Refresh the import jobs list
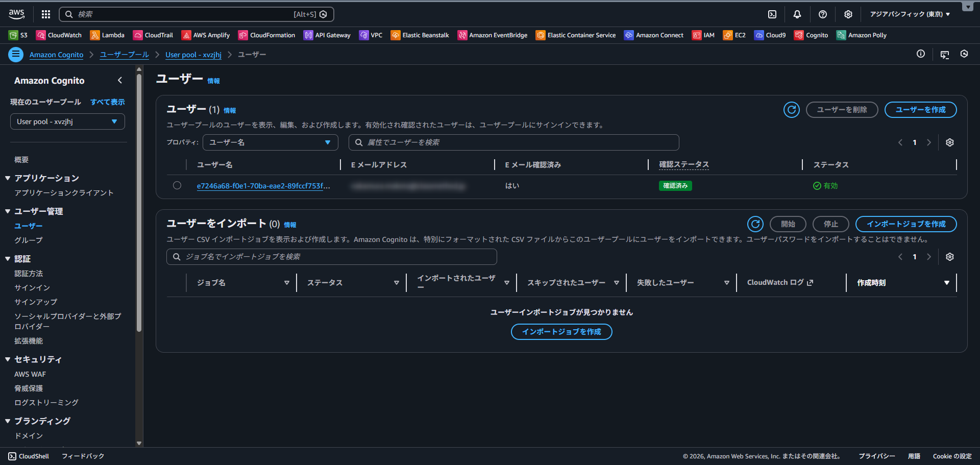The image size is (980, 465). pos(755,224)
